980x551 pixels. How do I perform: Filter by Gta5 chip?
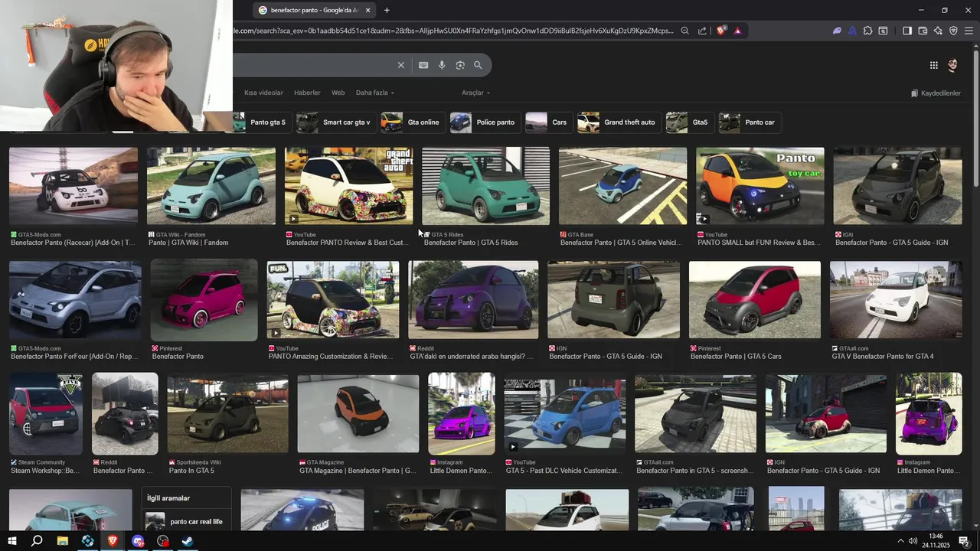coord(689,122)
